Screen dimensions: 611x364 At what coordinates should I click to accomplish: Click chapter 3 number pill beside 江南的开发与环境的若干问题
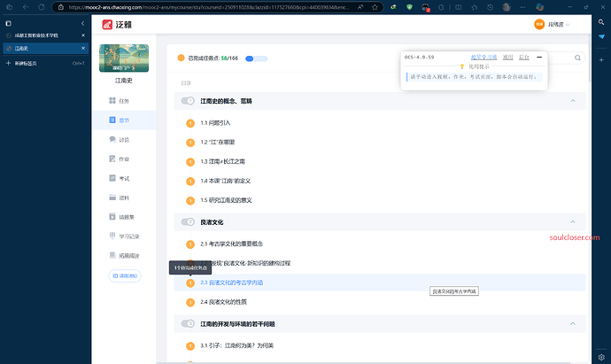pos(188,323)
